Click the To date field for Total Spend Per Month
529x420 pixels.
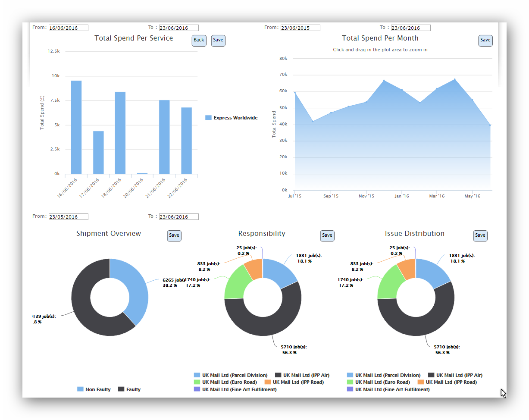410,28
